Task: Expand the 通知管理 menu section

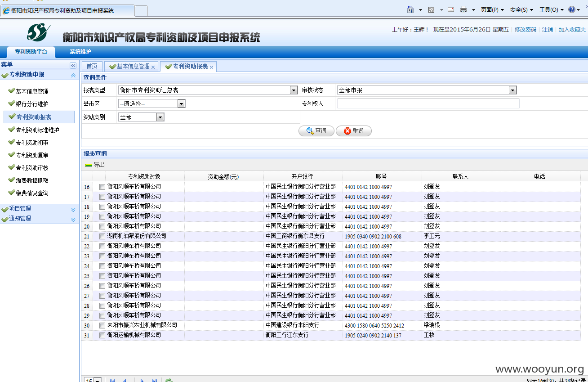Action: tap(73, 219)
